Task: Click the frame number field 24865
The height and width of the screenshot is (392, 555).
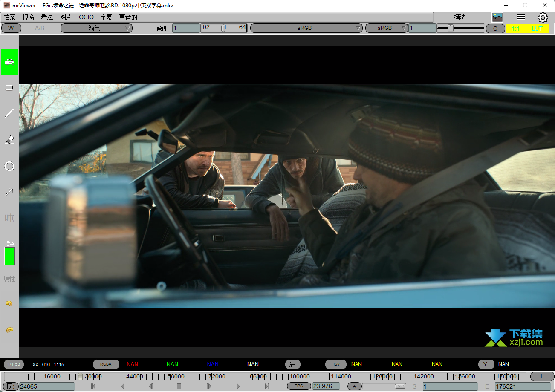Action: pyautogui.click(x=47, y=386)
